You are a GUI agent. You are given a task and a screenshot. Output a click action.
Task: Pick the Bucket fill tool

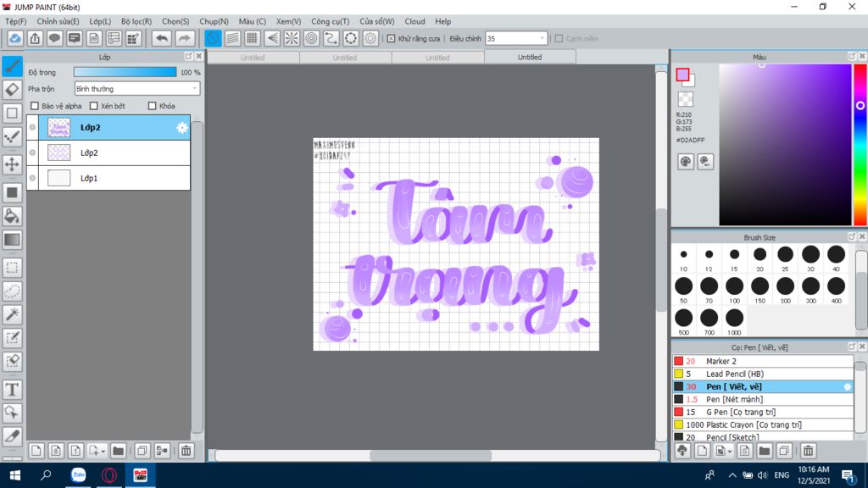pyautogui.click(x=12, y=216)
